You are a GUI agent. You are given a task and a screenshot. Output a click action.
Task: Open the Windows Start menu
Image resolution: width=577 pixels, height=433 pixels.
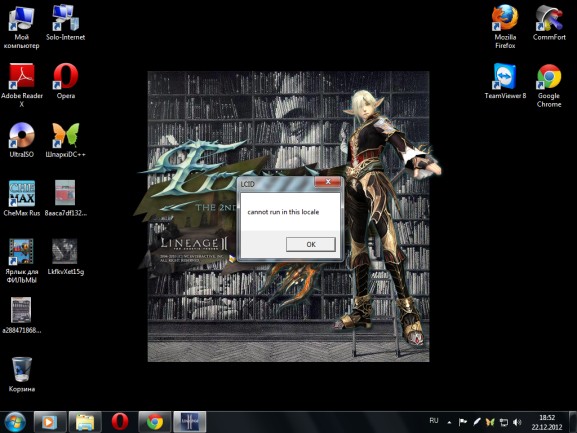pos(15,422)
